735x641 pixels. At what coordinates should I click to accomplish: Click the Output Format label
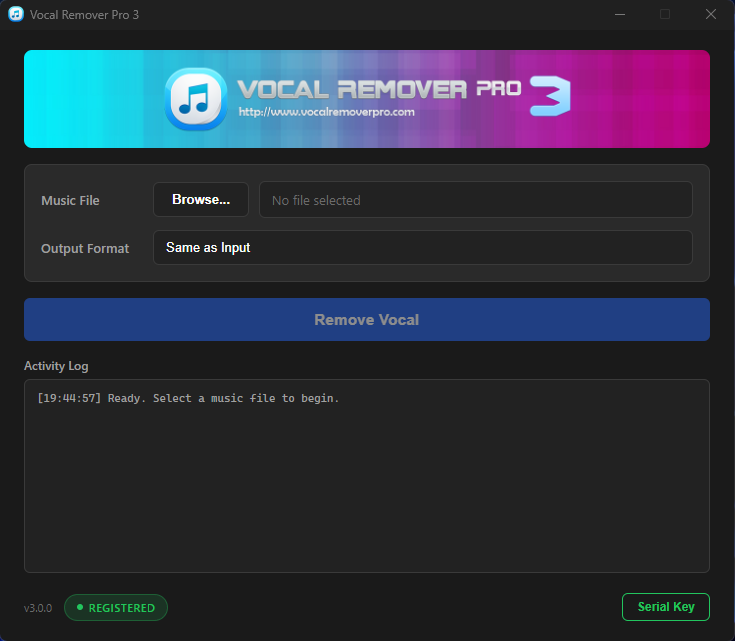85,249
